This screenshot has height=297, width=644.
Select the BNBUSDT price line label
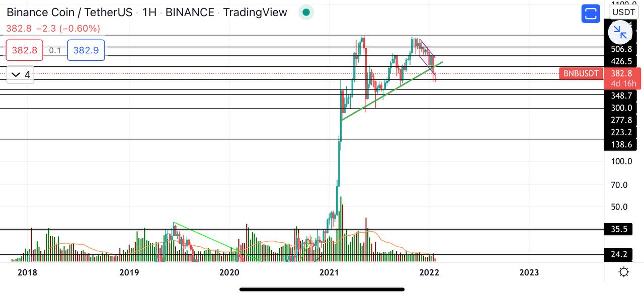(581, 74)
